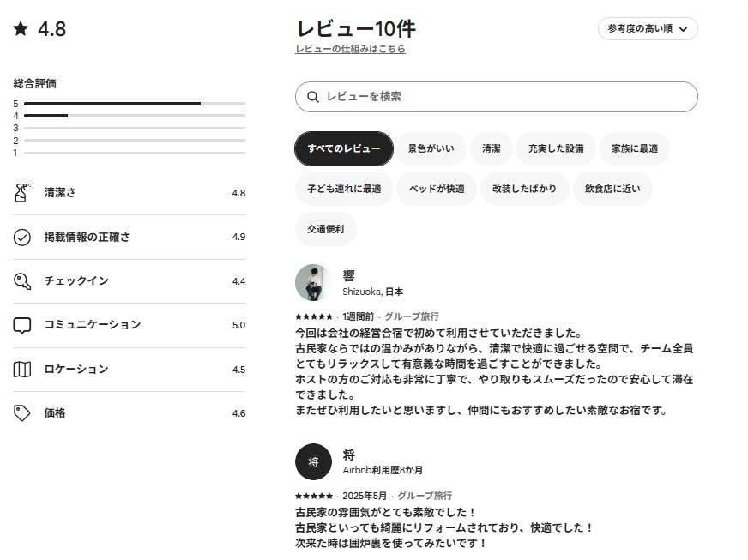Filter reviews by 景色がいい

(x=431, y=148)
